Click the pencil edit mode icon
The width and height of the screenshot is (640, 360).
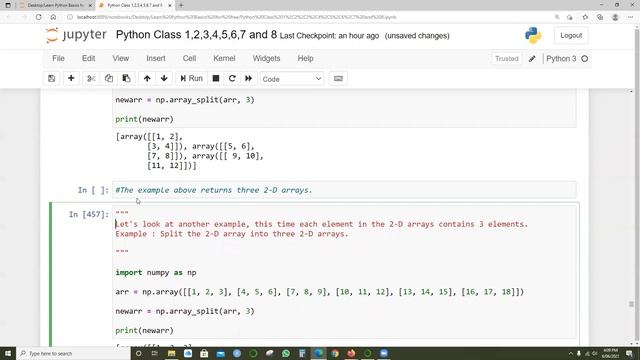(532, 59)
